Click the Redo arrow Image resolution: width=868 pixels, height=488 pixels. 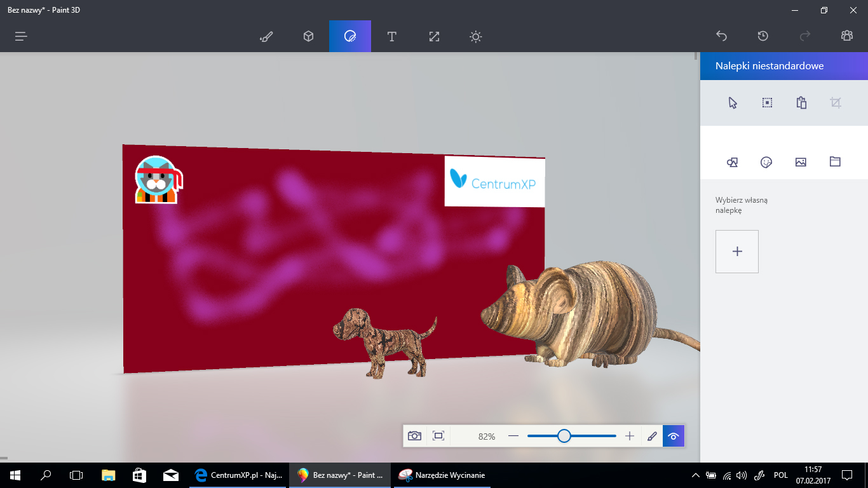(x=805, y=36)
